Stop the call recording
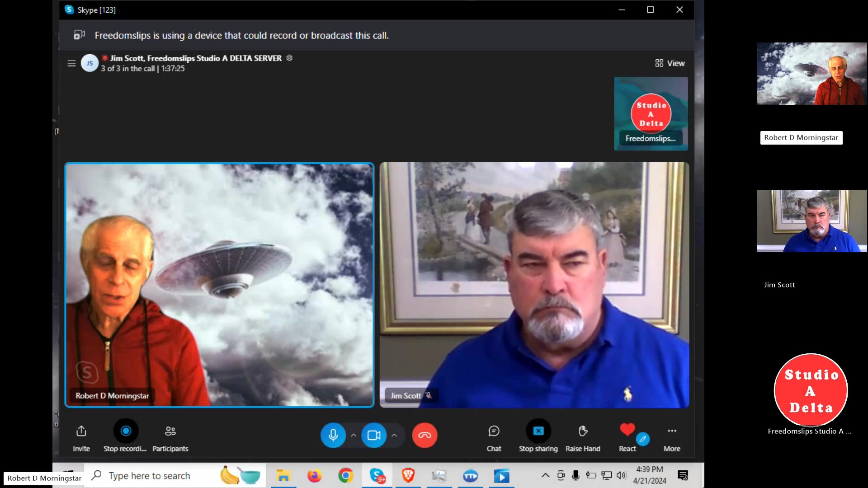The height and width of the screenshot is (488, 868). click(126, 431)
